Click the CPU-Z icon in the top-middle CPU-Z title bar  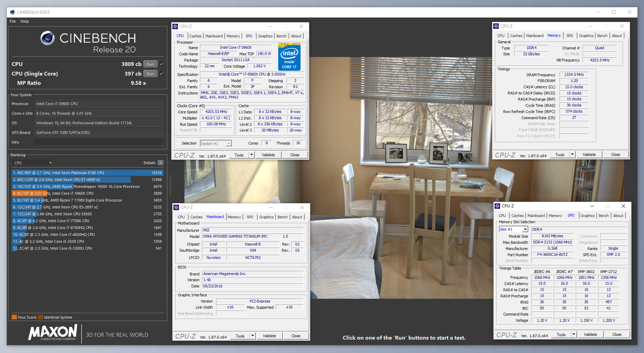coord(176,26)
